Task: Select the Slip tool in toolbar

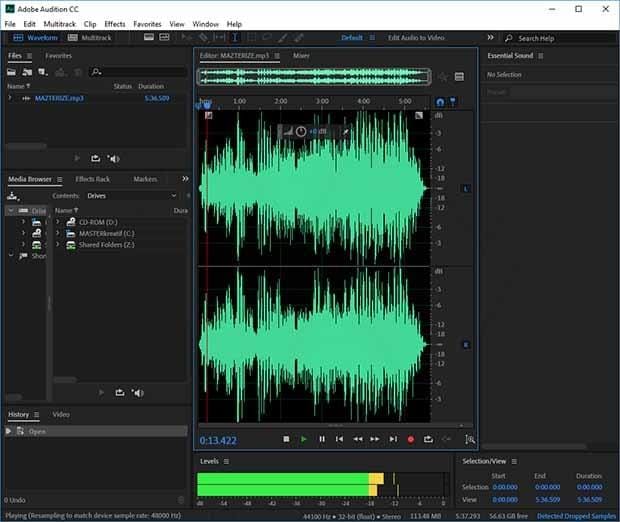Action: point(219,38)
